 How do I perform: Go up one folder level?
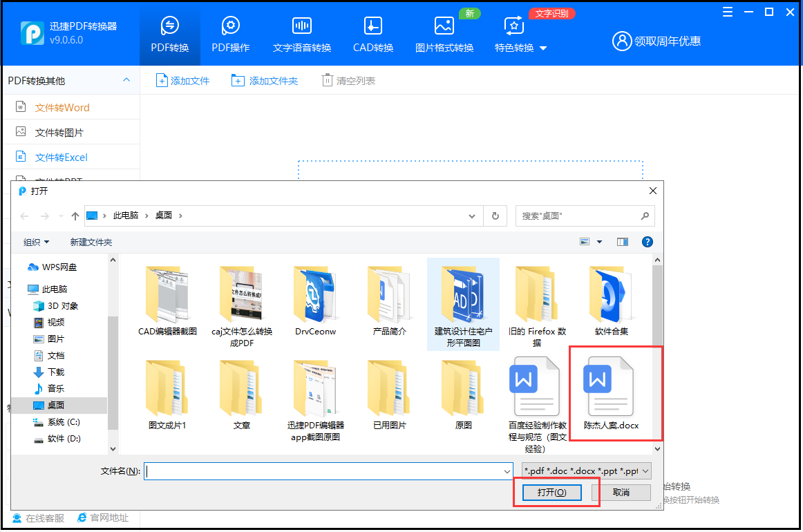tap(75, 216)
